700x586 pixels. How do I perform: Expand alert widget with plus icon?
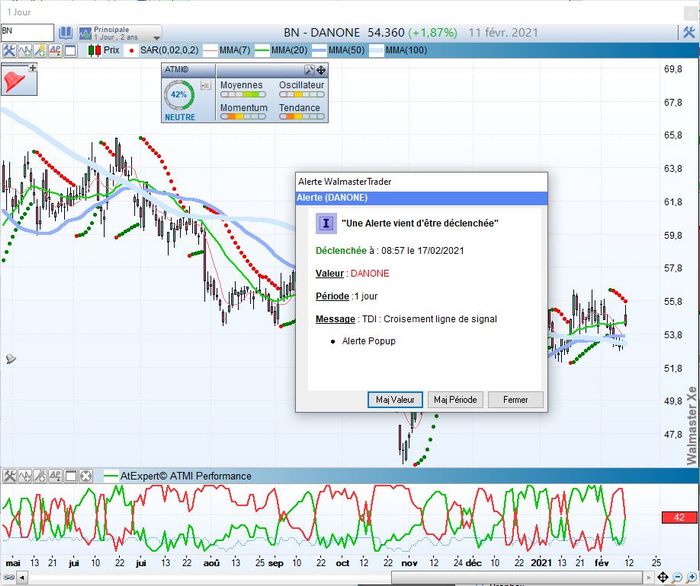33,67
